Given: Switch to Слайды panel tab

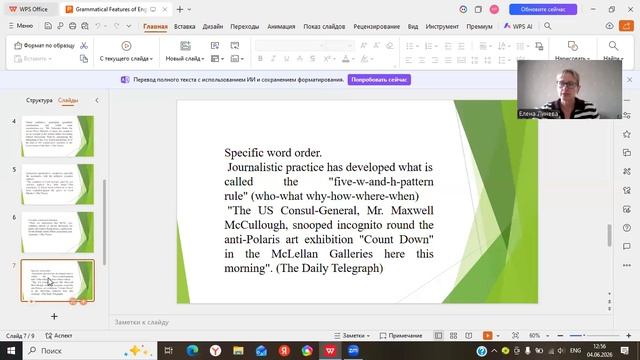Looking at the screenshot, I should (x=68, y=100).
